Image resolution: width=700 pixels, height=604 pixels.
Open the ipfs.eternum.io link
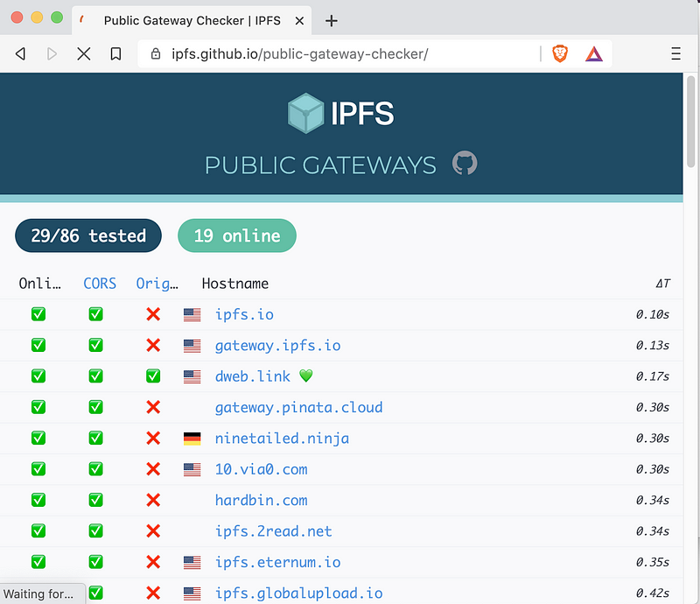coord(277,563)
